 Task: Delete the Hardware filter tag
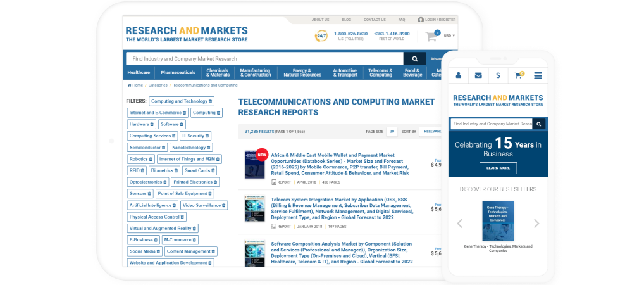pyautogui.click(x=152, y=124)
